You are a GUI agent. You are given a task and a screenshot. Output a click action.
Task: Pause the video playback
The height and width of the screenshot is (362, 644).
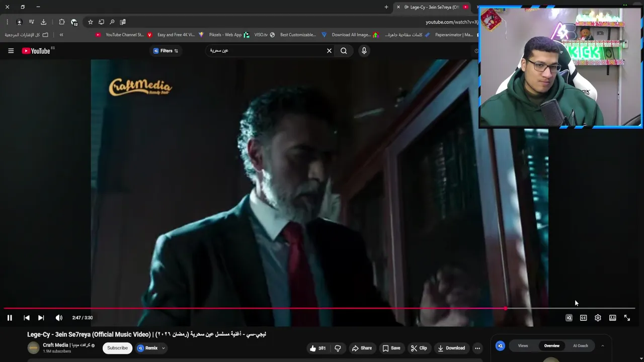point(10,318)
